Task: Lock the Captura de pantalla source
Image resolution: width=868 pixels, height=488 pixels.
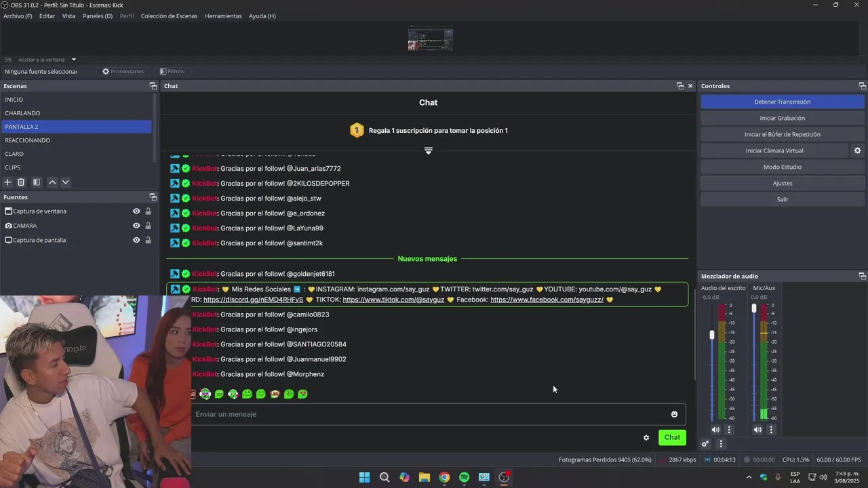Action: (x=148, y=240)
